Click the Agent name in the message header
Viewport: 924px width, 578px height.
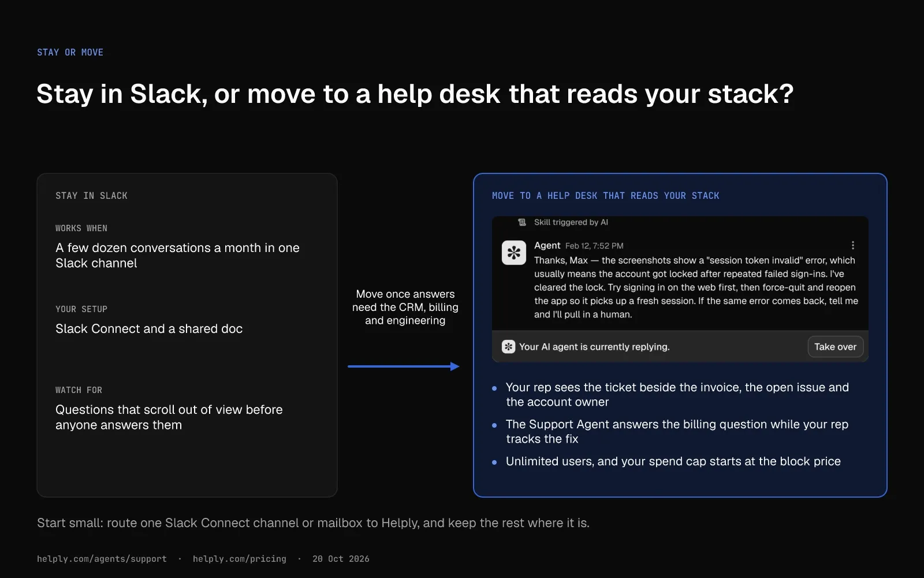click(547, 245)
